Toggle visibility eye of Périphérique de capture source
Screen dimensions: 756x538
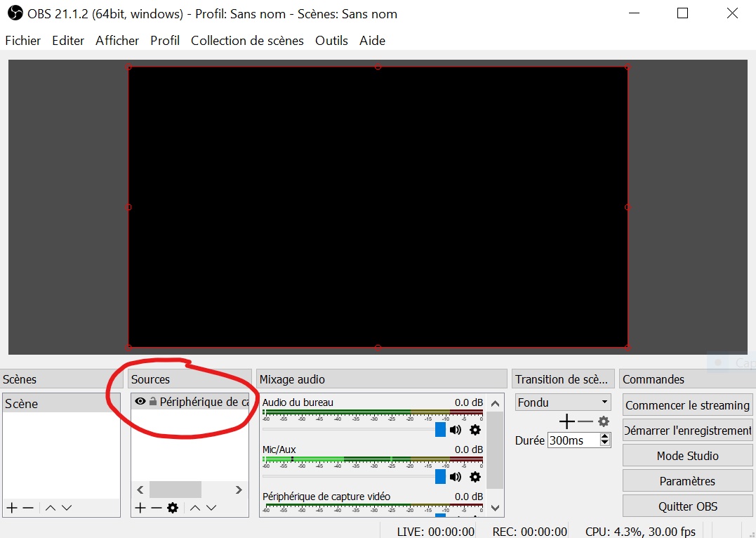click(x=140, y=402)
